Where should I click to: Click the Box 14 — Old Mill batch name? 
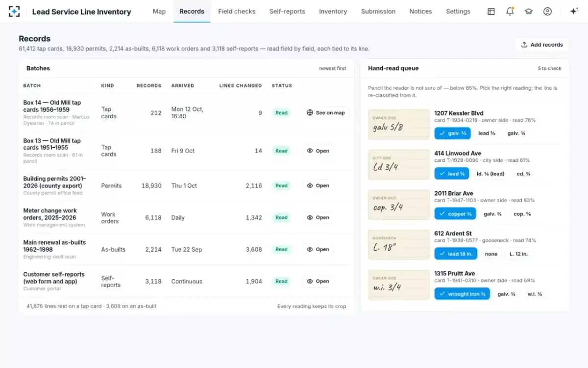52,106
